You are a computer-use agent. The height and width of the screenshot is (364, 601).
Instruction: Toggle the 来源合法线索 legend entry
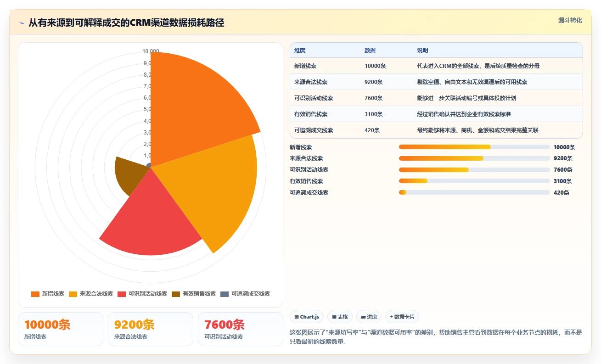[91, 294]
